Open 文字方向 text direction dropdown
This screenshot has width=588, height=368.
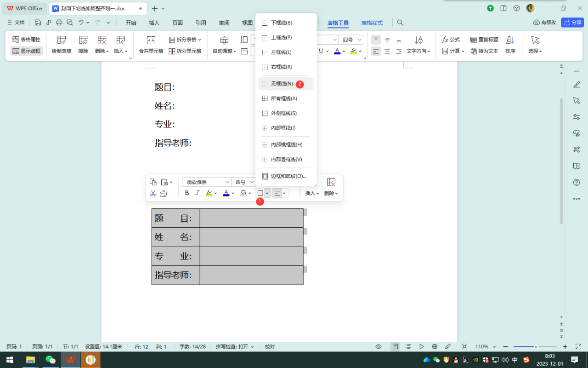418,51
